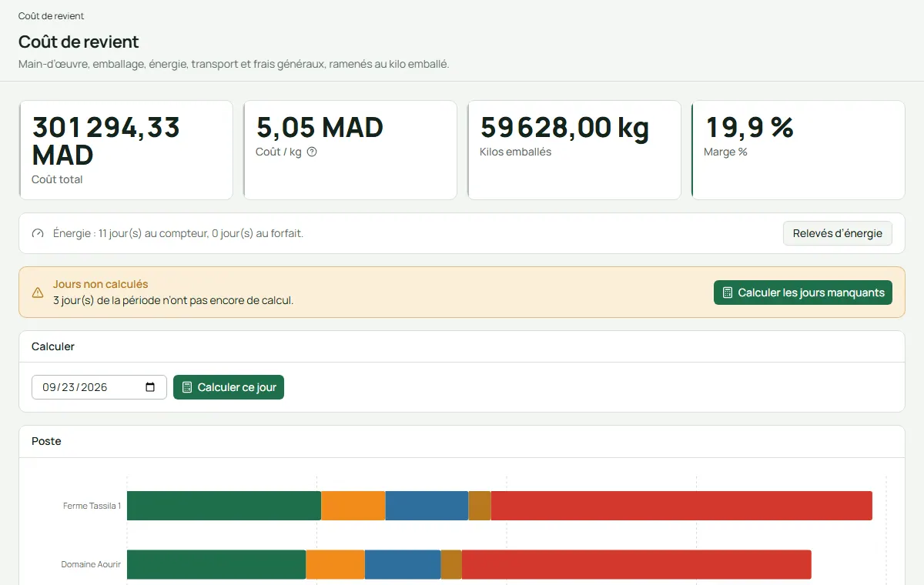Screen dimensions: 924x585
Task: Open Relevés d'énergie
Action: (838, 233)
